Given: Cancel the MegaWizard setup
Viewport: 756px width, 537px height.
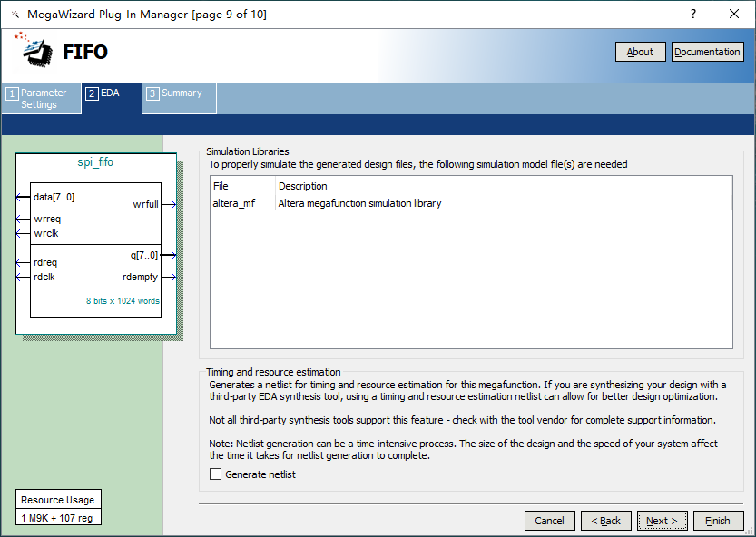Looking at the screenshot, I should pyautogui.click(x=549, y=521).
